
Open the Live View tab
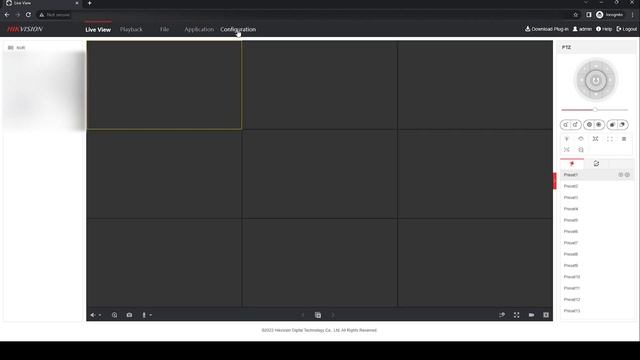tap(98, 29)
